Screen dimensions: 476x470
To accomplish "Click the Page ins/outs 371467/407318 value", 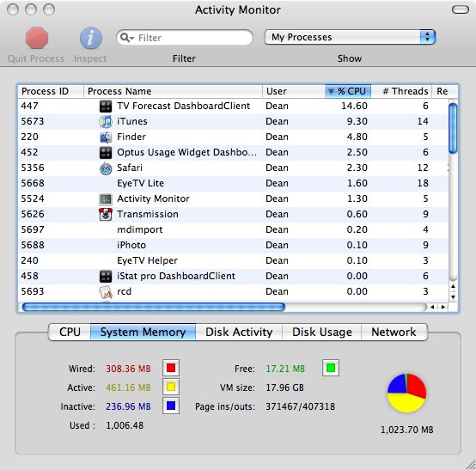I will (x=300, y=406).
